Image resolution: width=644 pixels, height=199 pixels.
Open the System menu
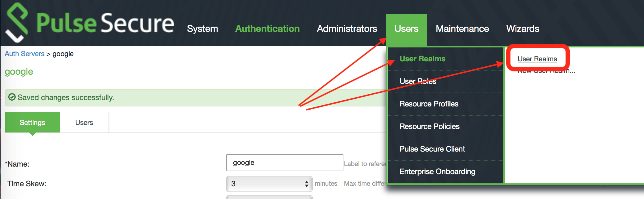(x=202, y=29)
